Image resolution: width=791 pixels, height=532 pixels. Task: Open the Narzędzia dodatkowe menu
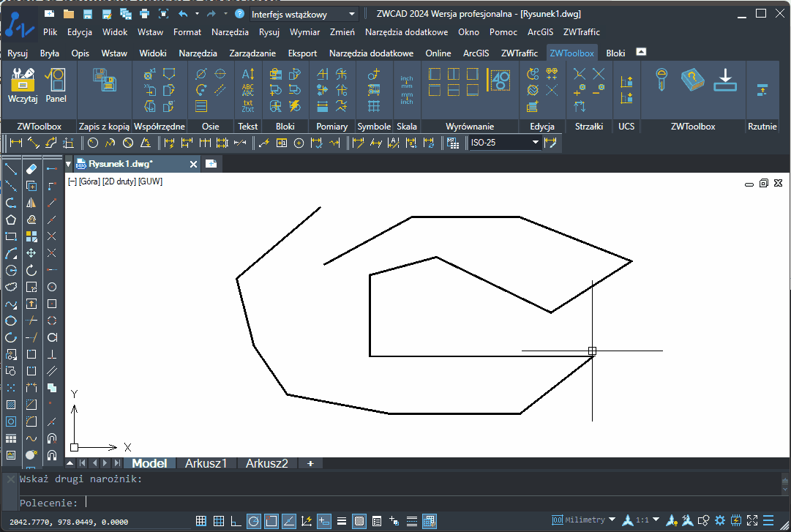pyautogui.click(x=407, y=32)
